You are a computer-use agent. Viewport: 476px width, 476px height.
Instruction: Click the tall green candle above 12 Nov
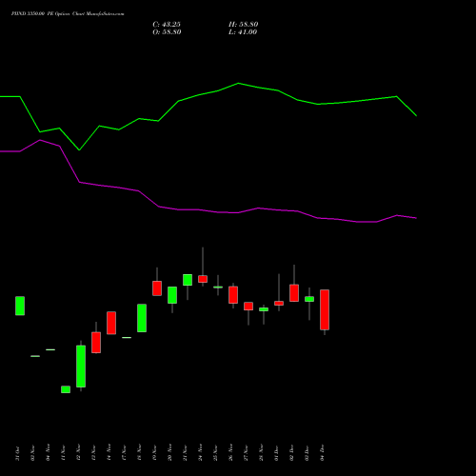(x=81, y=367)
